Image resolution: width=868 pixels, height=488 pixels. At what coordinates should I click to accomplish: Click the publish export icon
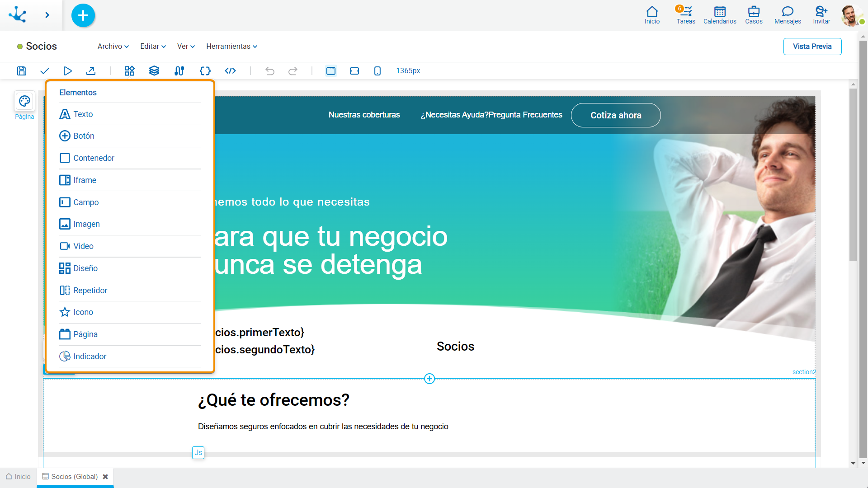pos(90,70)
